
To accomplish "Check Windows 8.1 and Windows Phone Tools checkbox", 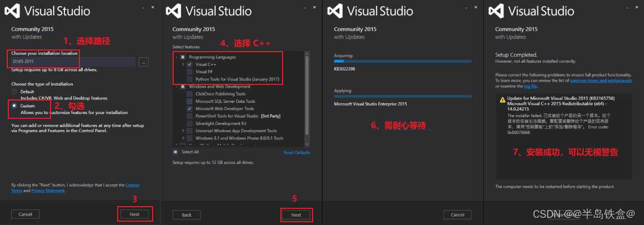I will coord(189,138).
